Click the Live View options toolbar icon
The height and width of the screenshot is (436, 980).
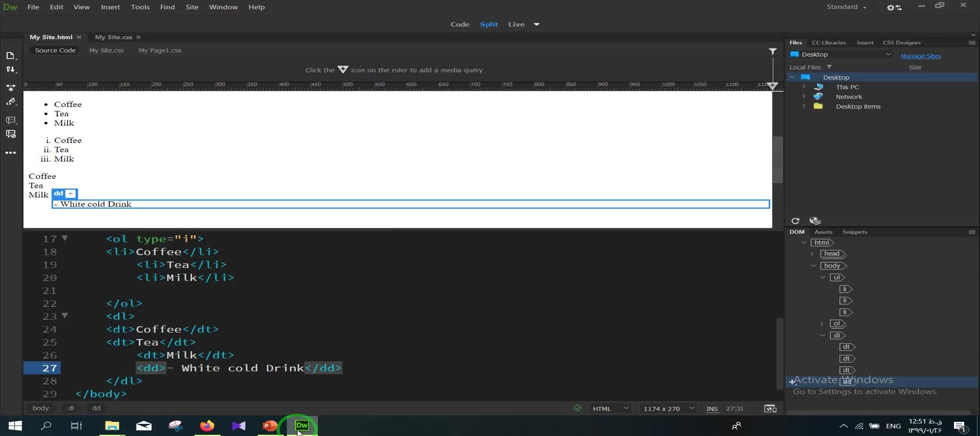pos(10,87)
